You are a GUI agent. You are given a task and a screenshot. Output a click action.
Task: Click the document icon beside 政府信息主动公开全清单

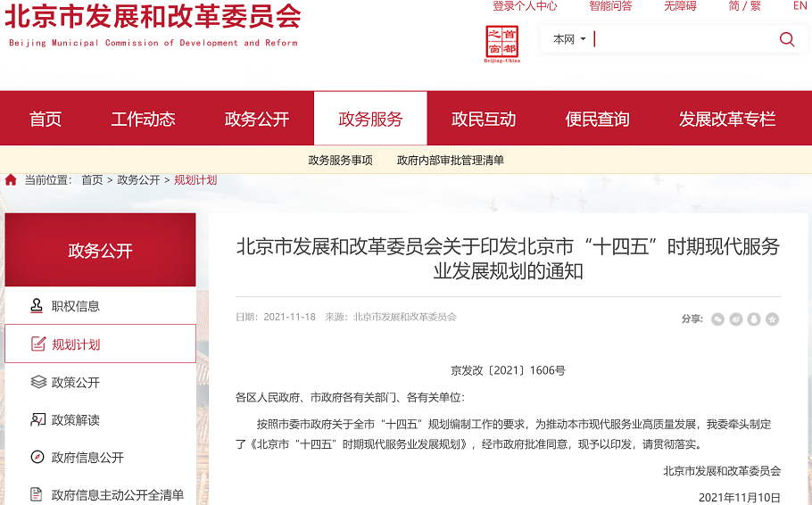pyautogui.click(x=37, y=494)
